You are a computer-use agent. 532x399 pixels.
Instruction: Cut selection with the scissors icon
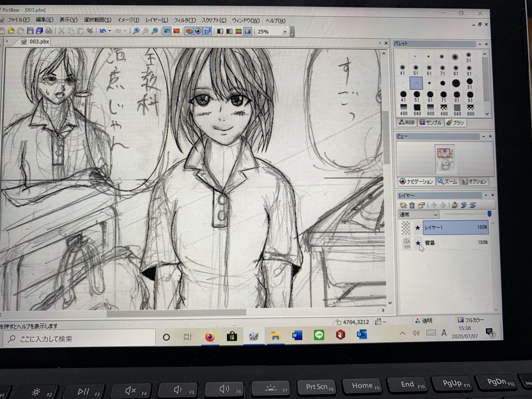coord(62,31)
